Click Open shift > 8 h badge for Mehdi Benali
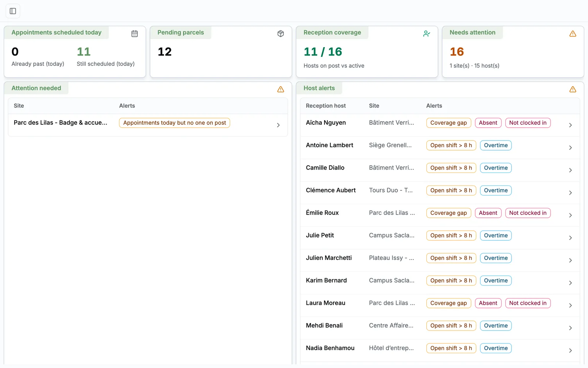Image resolution: width=588 pixels, height=368 pixels. tap(451, 326)
